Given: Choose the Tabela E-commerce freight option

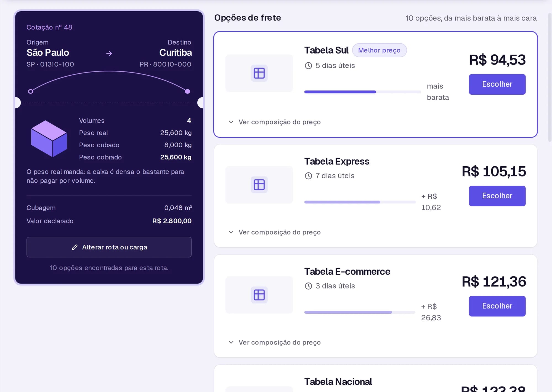Looking at the screenshot, I should click(x=497, y=306).
